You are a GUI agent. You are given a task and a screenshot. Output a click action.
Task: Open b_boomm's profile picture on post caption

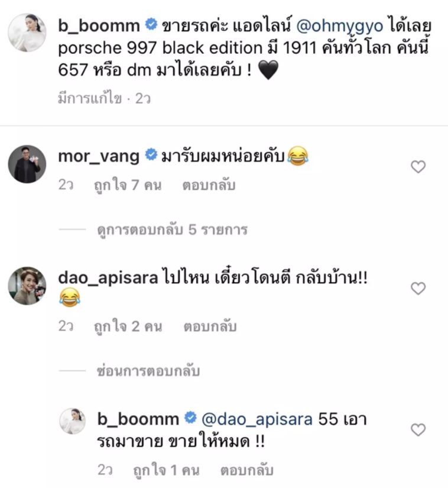coord(27,32)
